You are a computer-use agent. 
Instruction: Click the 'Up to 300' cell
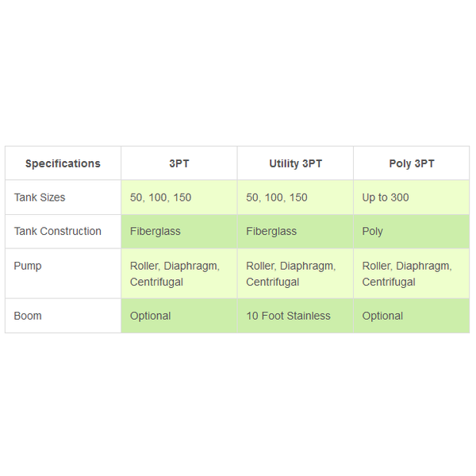click(x=412, y=198)
